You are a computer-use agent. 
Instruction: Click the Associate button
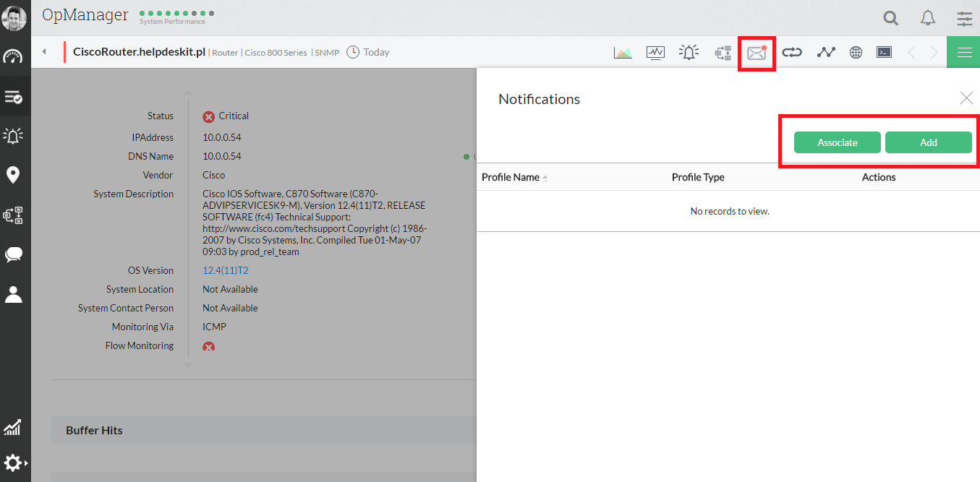838,142
